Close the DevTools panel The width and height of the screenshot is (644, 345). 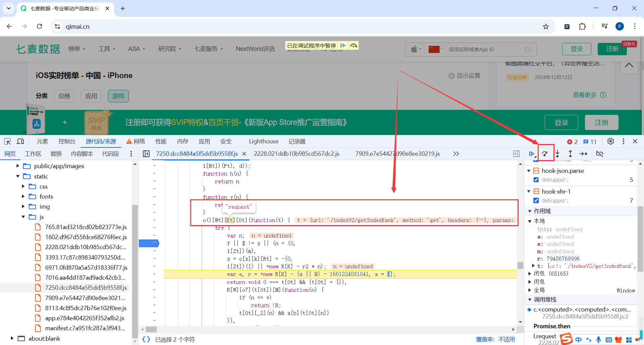coord(635,141)
